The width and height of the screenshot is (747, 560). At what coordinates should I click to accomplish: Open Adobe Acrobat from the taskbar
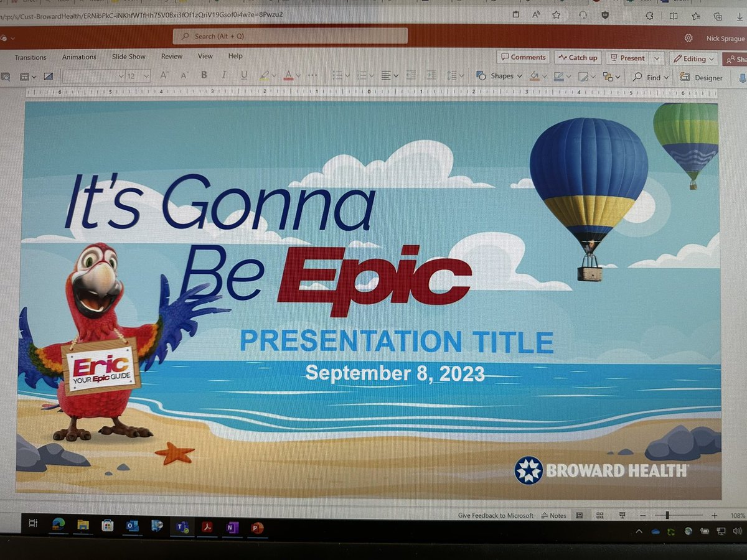coord(207,528)
